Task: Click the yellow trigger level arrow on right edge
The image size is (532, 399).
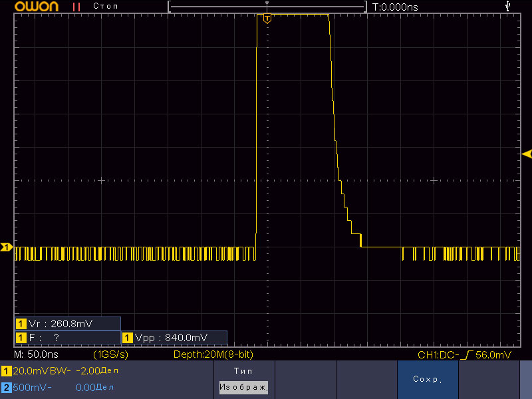Action: click(x=527, y=154)
